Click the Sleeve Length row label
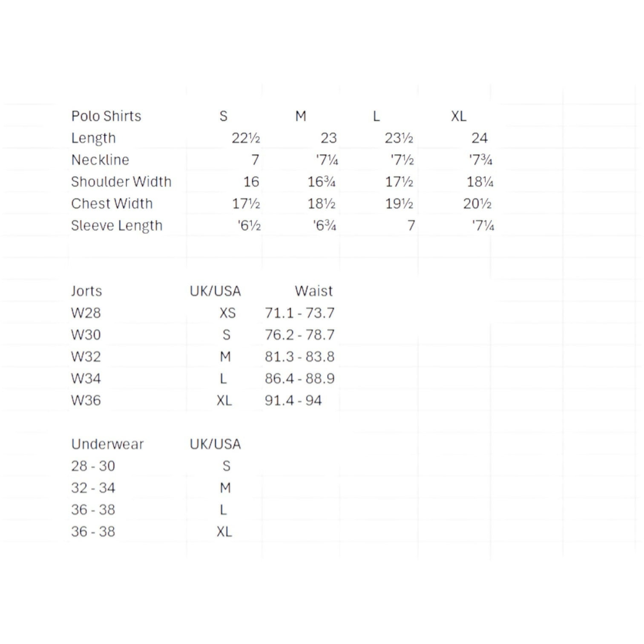644x644 pixels. pos(117,226)
